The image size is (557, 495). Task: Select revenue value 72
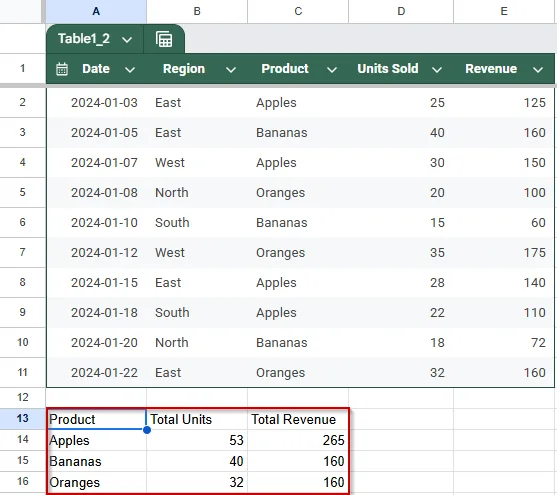point(504,343)
